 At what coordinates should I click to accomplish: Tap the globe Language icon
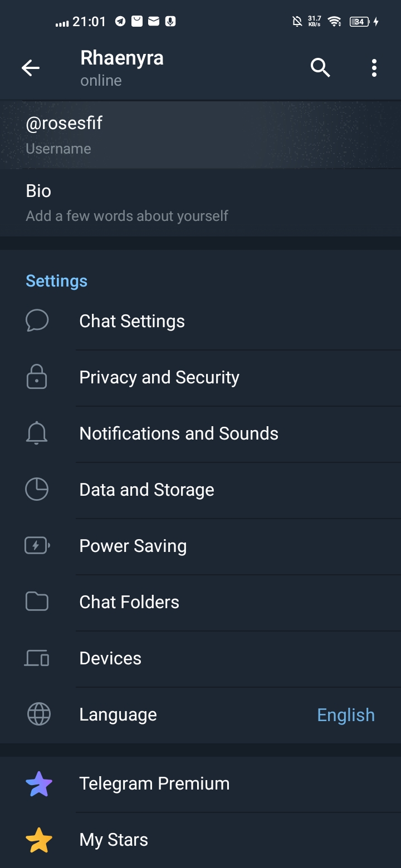pyautogui.click(x=38, y=714)
